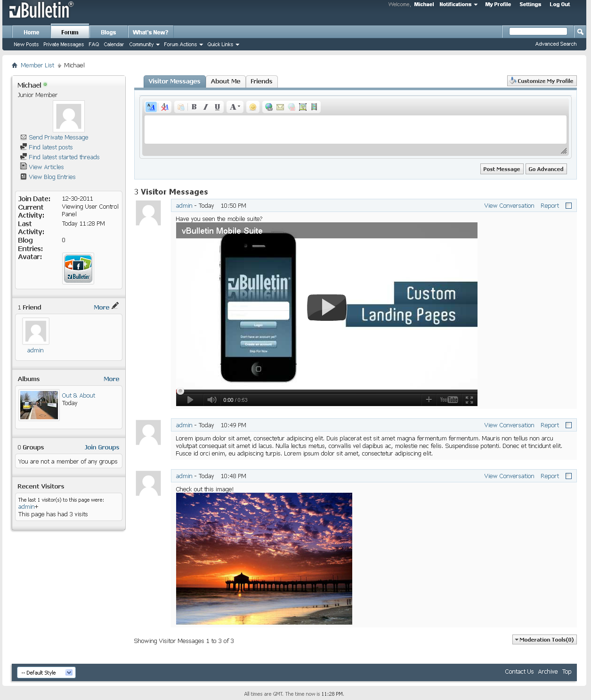Click in the visitor message text area
Image resolution: width=591 pixels, height=700 pixels.
[356, 130]
